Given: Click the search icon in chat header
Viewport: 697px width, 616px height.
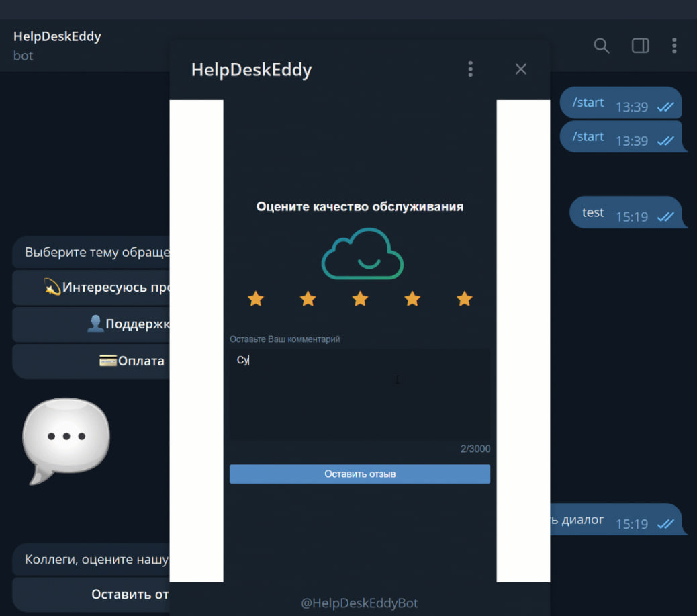Looking at the screenshot, I should click(x=602, y=46).
